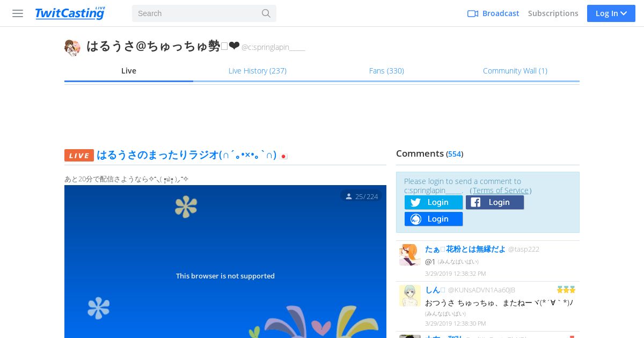Click the Broadcast camera icon

tap(473, 13)
